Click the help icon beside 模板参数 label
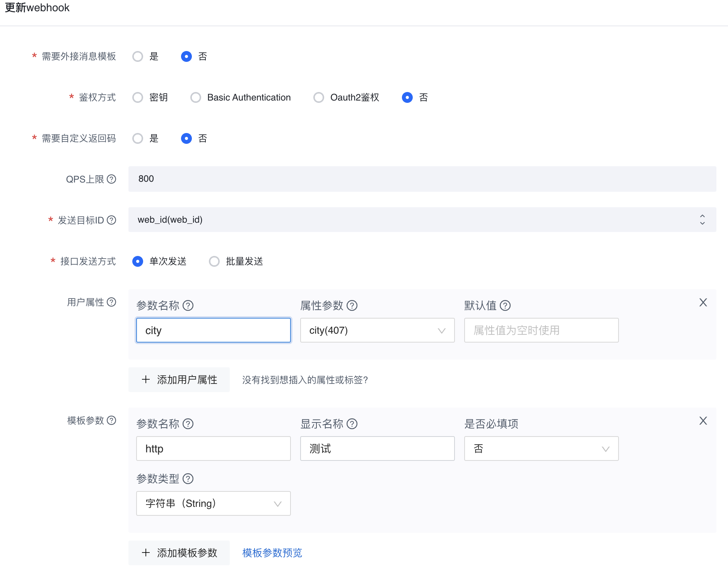Viewport: 728px width, 573px height. (111, 420)
